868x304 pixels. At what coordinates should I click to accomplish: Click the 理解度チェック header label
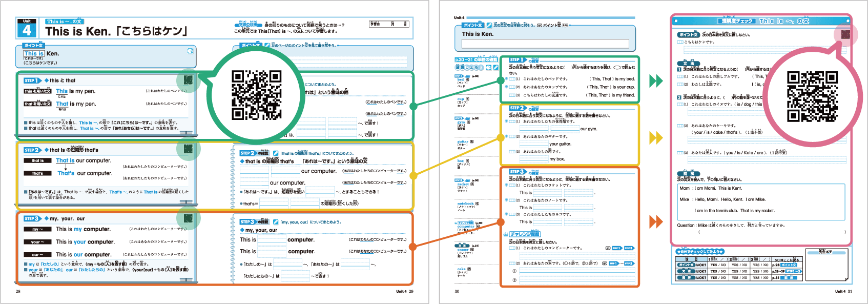click(737, 21)
